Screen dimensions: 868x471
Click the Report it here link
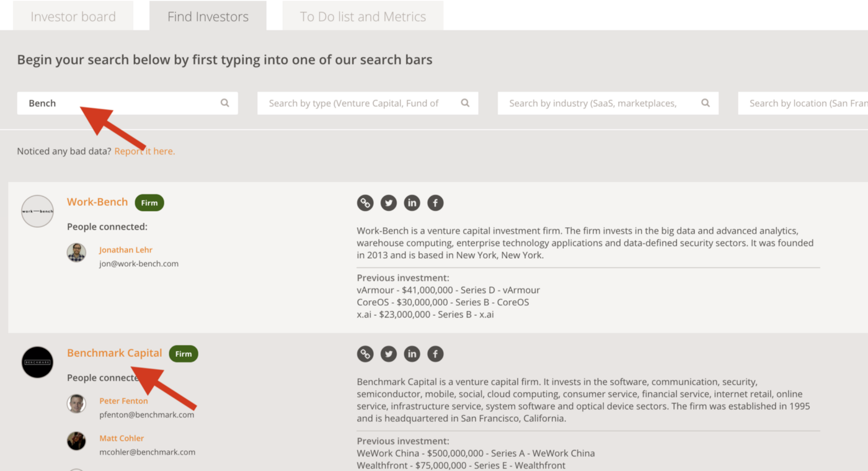point(144,151)
